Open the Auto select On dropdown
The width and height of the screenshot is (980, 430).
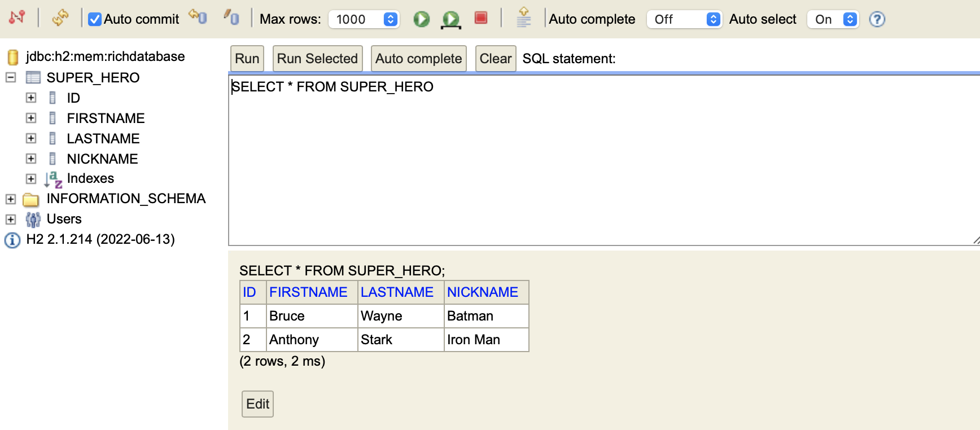click(833, 19)
